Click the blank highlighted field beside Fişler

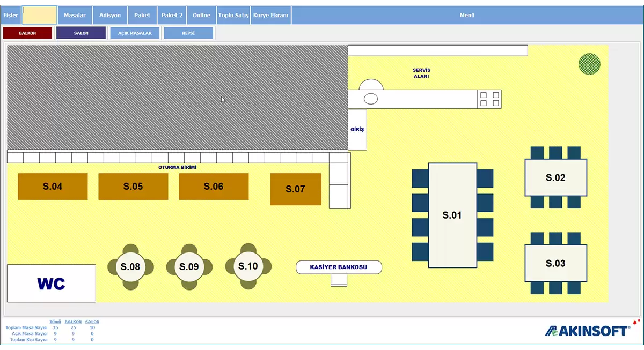click(39, 16)
